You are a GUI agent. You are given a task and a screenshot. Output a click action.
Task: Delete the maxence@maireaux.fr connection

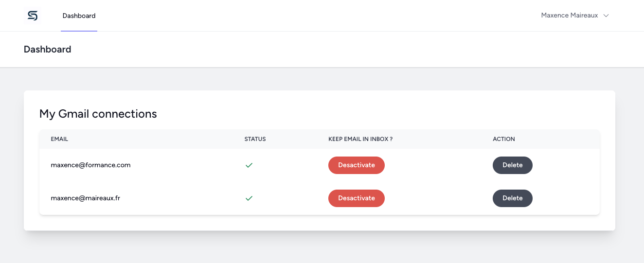click(x=513, y=198)
